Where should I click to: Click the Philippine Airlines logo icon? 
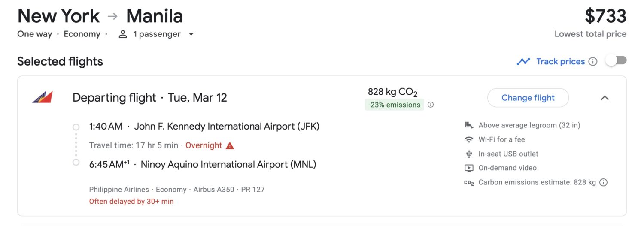42,97
